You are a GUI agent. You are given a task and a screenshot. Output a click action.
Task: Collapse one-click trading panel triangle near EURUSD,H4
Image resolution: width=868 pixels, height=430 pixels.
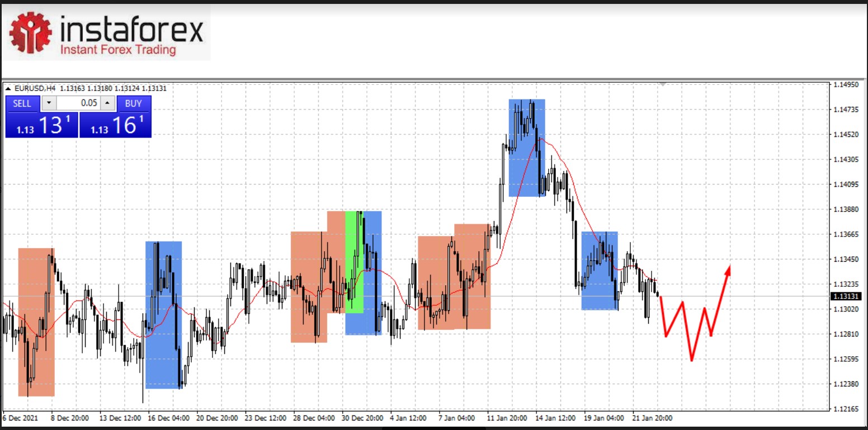click(x=8, y=88)
